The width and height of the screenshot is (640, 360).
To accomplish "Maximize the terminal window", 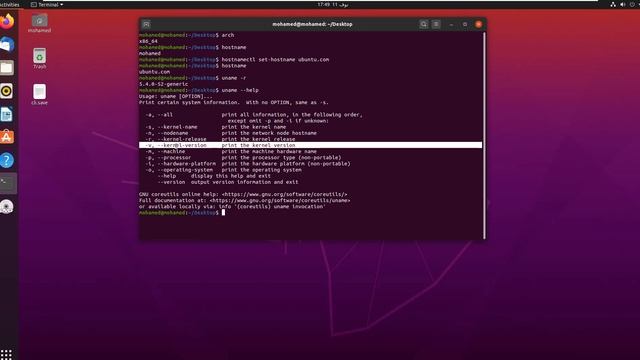I will coord(464,24).
